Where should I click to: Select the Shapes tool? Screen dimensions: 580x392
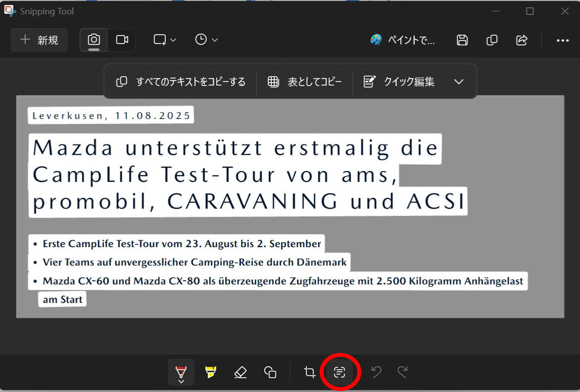(270, 372)
